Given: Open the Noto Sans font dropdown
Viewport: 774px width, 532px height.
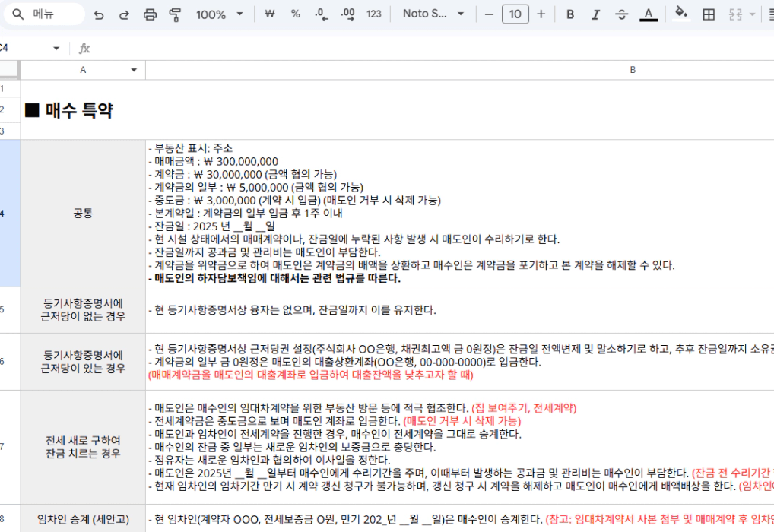Looking at the screenshot, I should (433, 14).
